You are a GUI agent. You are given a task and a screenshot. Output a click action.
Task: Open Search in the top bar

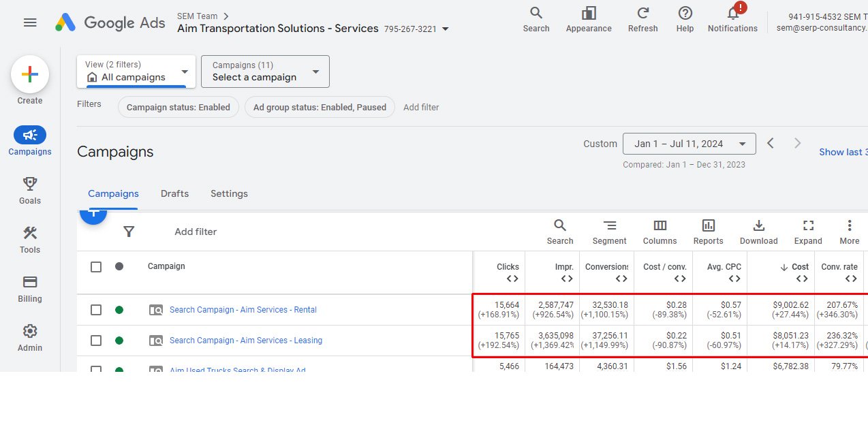pyautogui.click(x=536, y=19)
